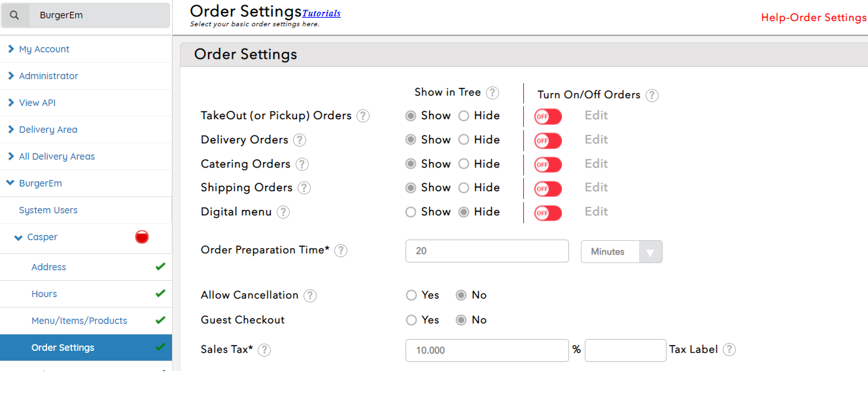Enable the Digital menu orders toggle
The image size is (868, 394).
(547, 213)
